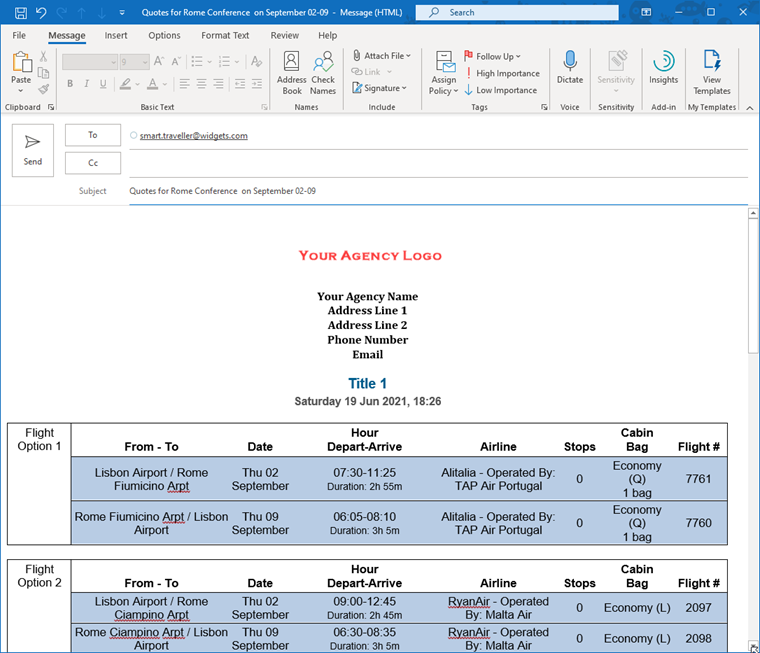Open View Templates

pyautogui.click(x=712, y=71)
